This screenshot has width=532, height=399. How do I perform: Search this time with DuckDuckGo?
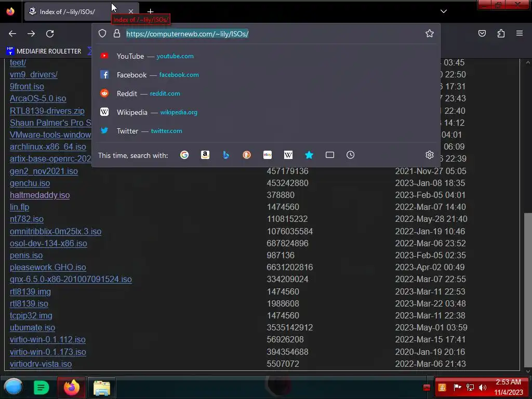247,155
